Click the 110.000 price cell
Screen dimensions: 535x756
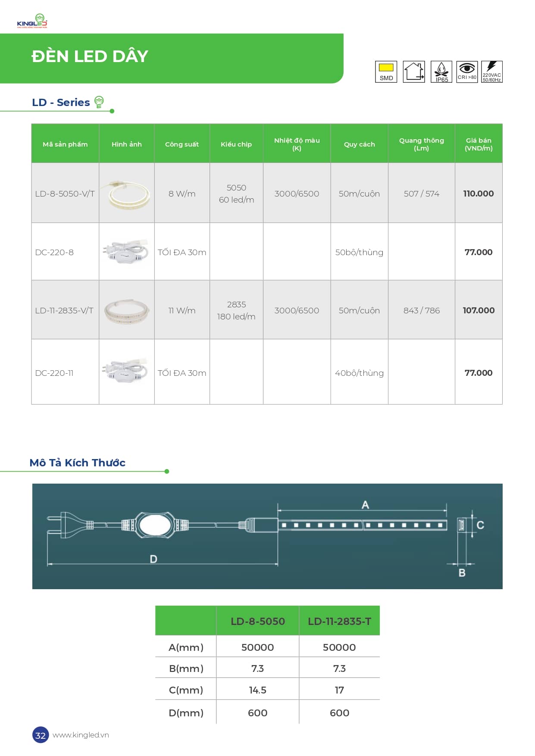click(x=479, y=193)
